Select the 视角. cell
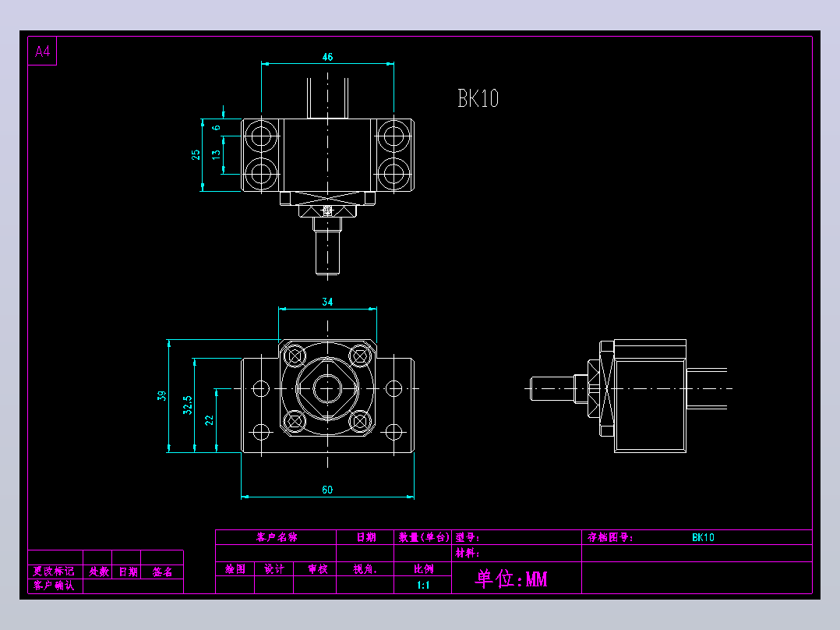 pos(365,569)
